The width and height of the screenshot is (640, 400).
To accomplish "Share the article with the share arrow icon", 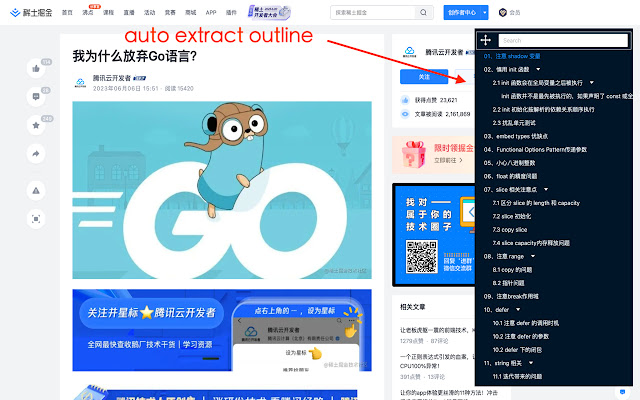I will pyautogui.click(x=36, y=154).
